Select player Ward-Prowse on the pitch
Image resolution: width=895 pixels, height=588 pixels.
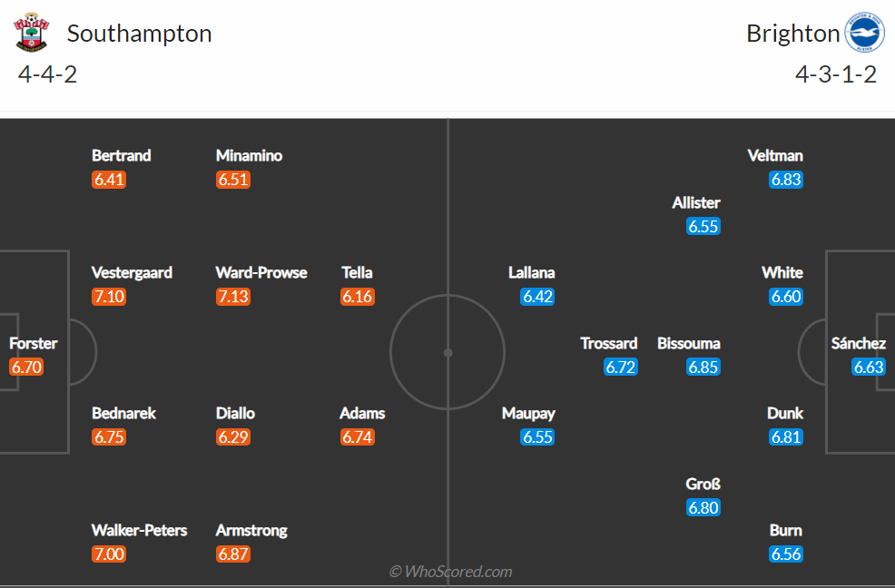tap(261, 272)
